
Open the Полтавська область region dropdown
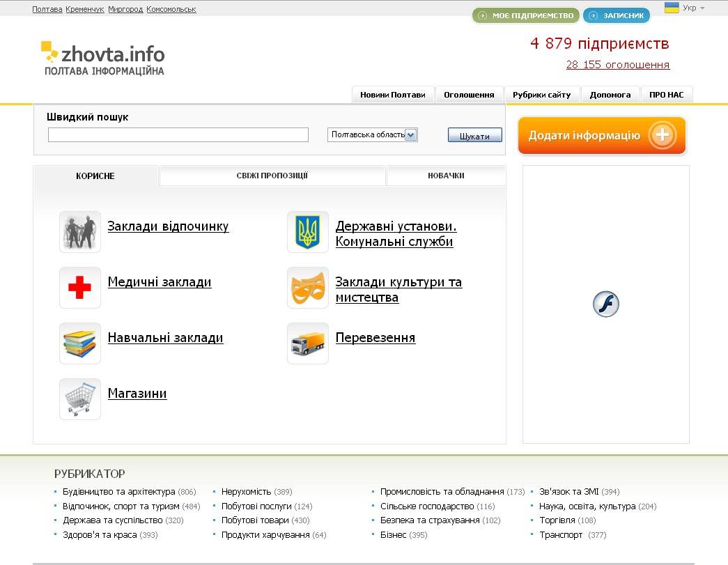(373, 135)
